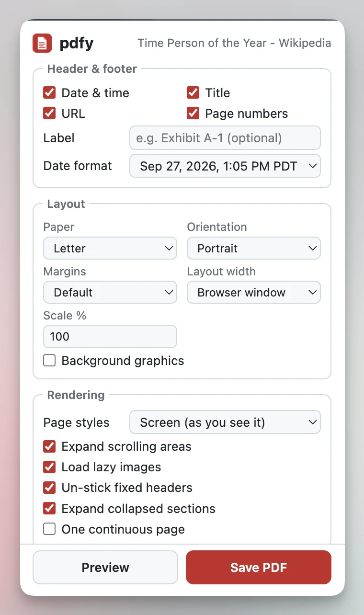Enable Background graphics checkbox
Screen dimensions: 364x615
point(49,360)
